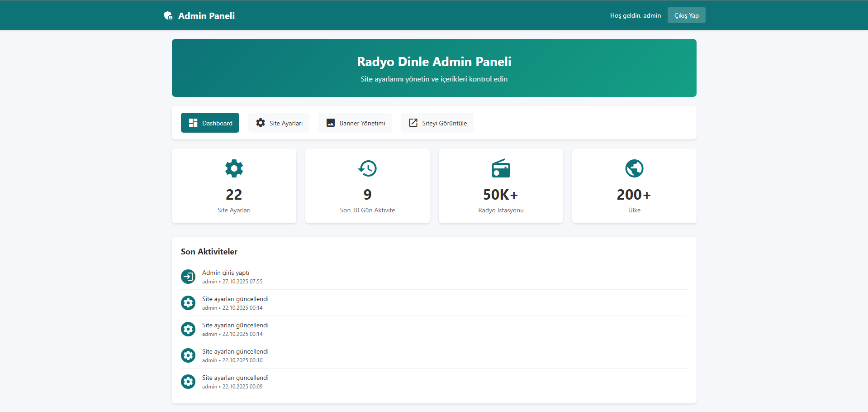Click the globe icon above 200+
The height and width of the screenshot is (412, 868).
[x=634, y=168]
